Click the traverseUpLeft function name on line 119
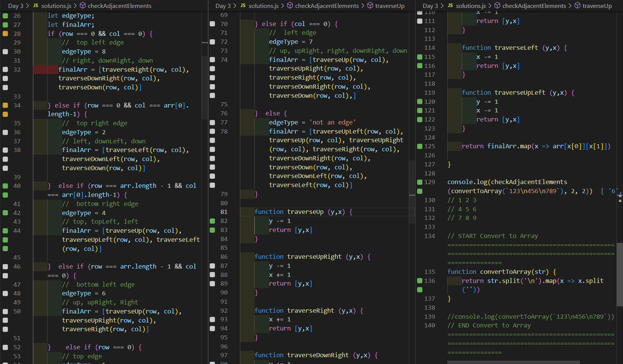Screen dimensions: 623x364 (x=520, y=92)
